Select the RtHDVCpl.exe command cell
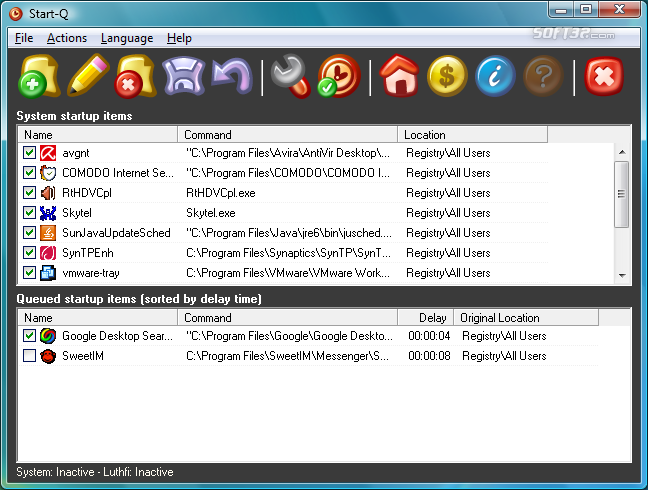648x490 pixels. pyautogui.click(x=221, y=193)
